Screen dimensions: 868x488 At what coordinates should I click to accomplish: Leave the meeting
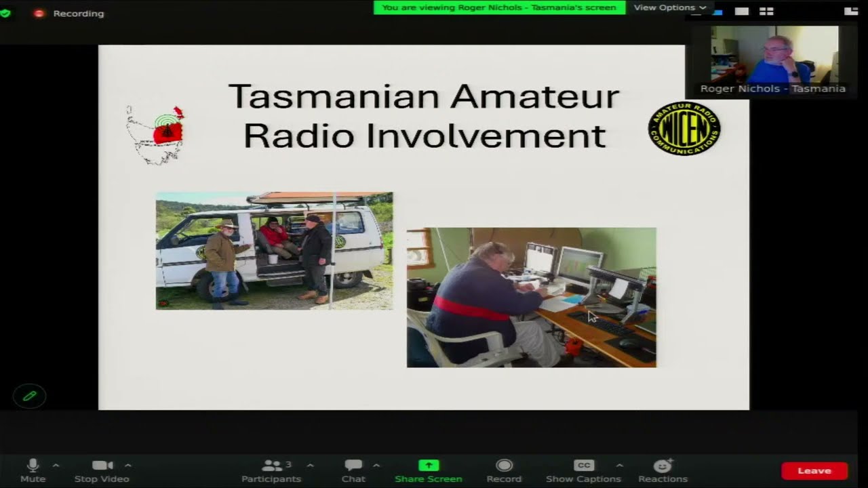814,470
